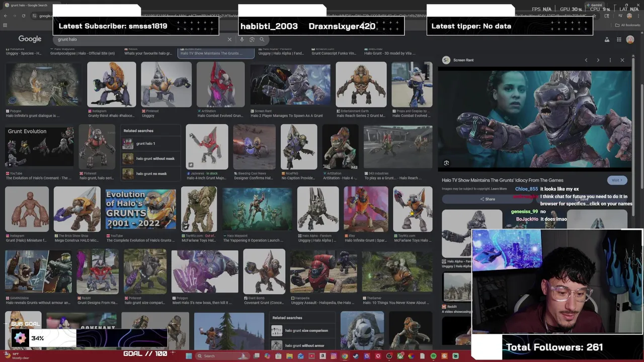Open Search Labs flask icon

607,39
